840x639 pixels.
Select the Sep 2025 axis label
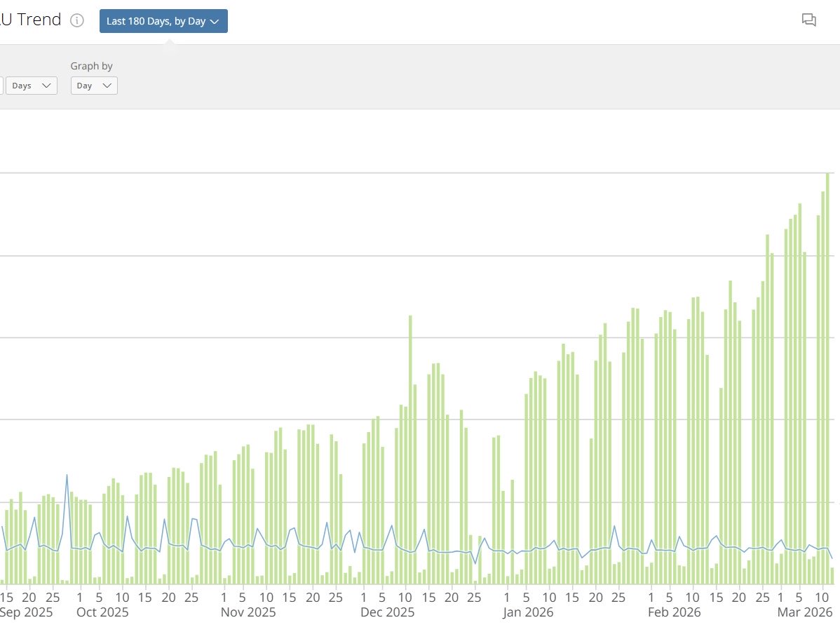pos(26,612)
